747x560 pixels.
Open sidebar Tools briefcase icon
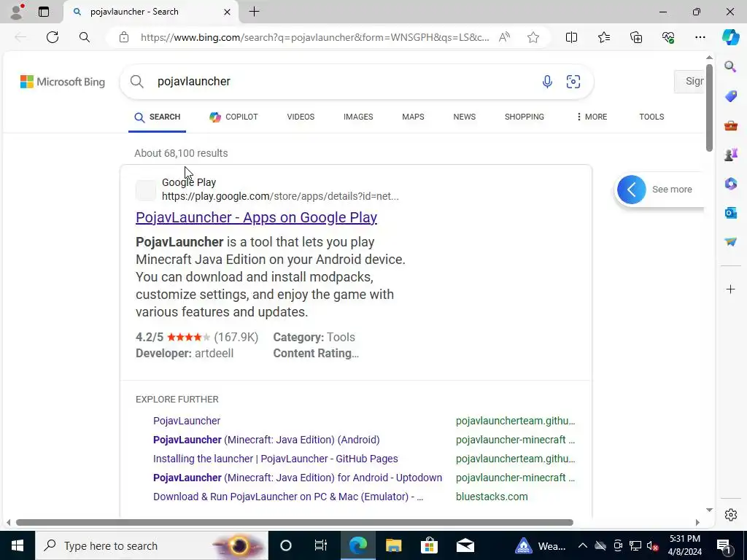730,125
